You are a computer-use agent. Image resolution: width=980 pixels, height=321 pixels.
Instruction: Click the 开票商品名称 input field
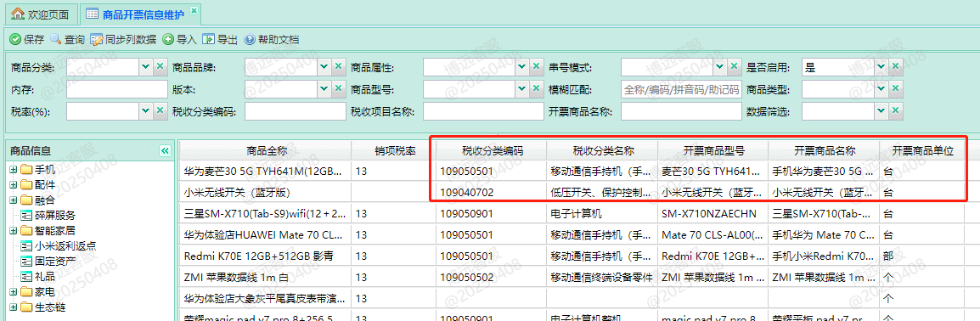681,111
